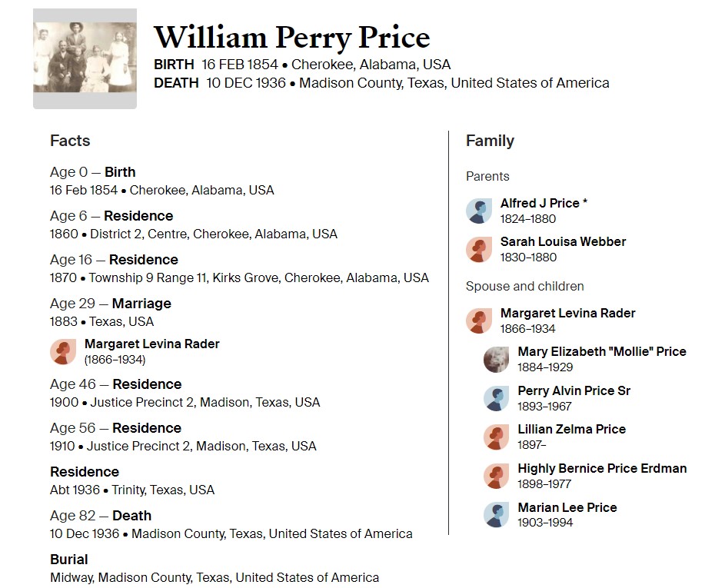Click Sarah Louisa Webber avatar icon

click(x=478, y=250)
